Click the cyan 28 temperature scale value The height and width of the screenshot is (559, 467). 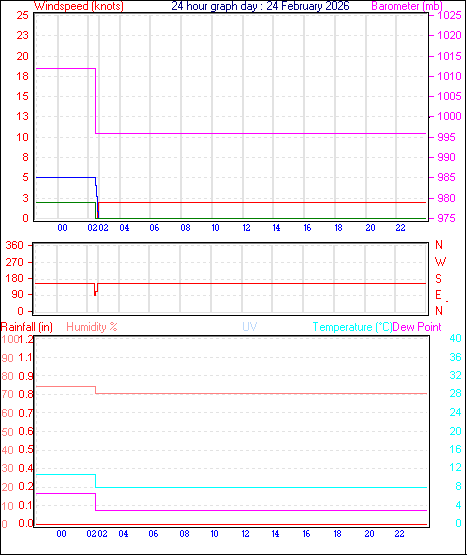[455, 393]
